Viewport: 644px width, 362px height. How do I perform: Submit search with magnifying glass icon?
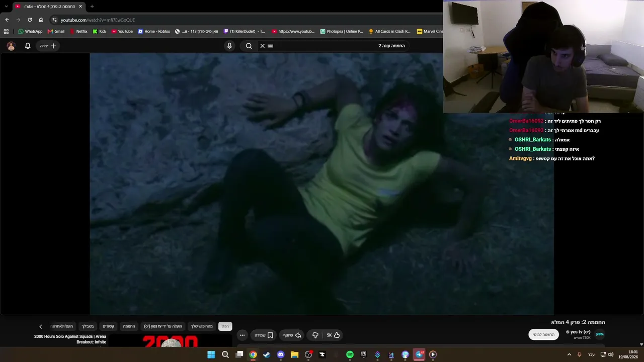[249, 46]
